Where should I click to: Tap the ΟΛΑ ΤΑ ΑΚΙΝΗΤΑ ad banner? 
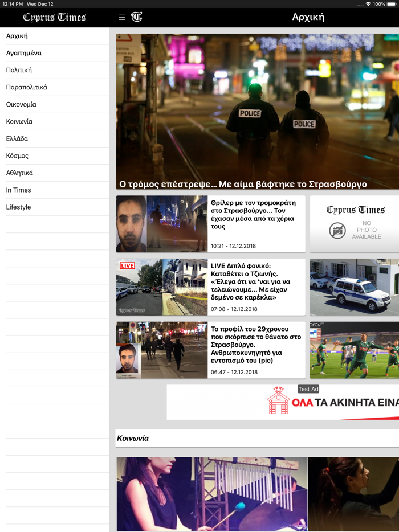(x=283, y=402)
